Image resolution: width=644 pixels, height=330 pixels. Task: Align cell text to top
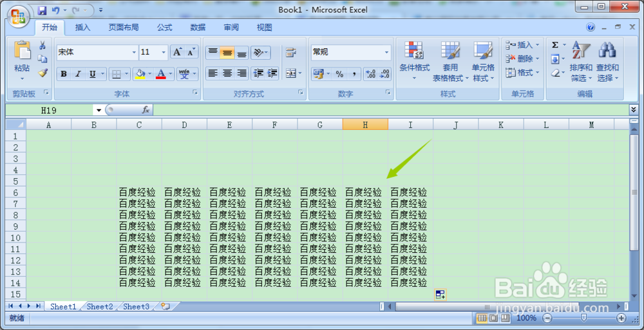(213, 53)
